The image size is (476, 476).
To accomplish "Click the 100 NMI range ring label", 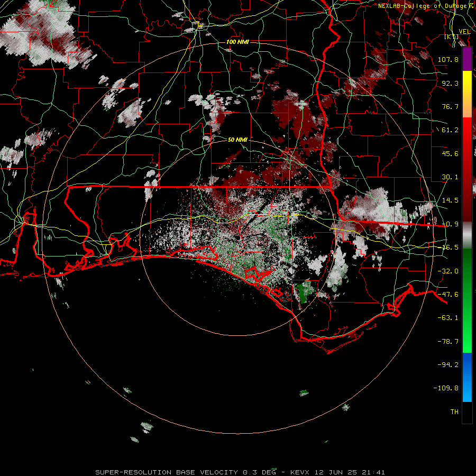I will (237, 42).
